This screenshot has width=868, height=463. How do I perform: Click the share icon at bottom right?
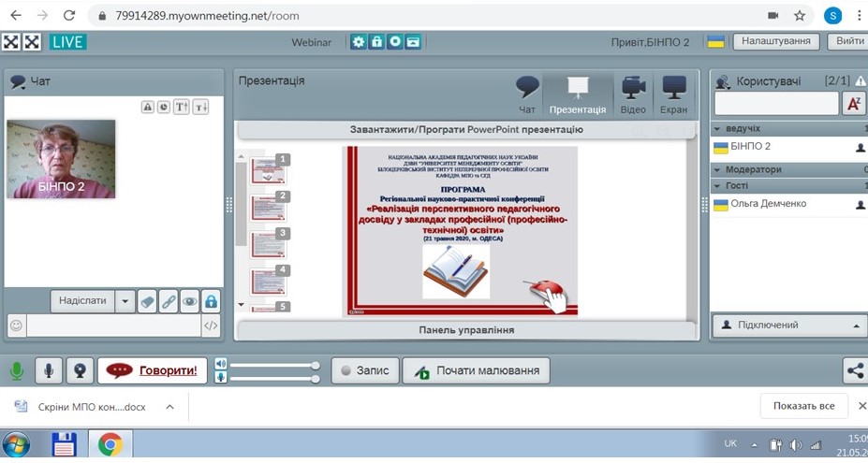click(x=854, y=370)
